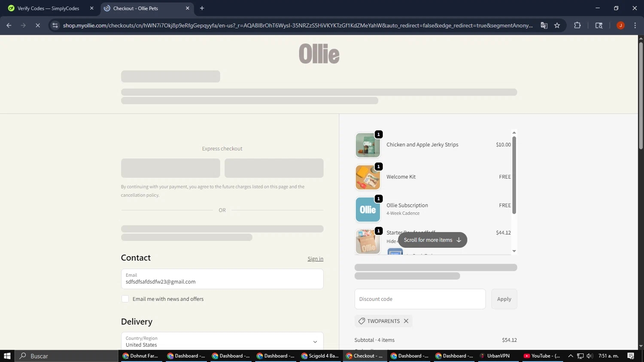
Task: Open the Windows Start menu
Action: click(7, 356)
